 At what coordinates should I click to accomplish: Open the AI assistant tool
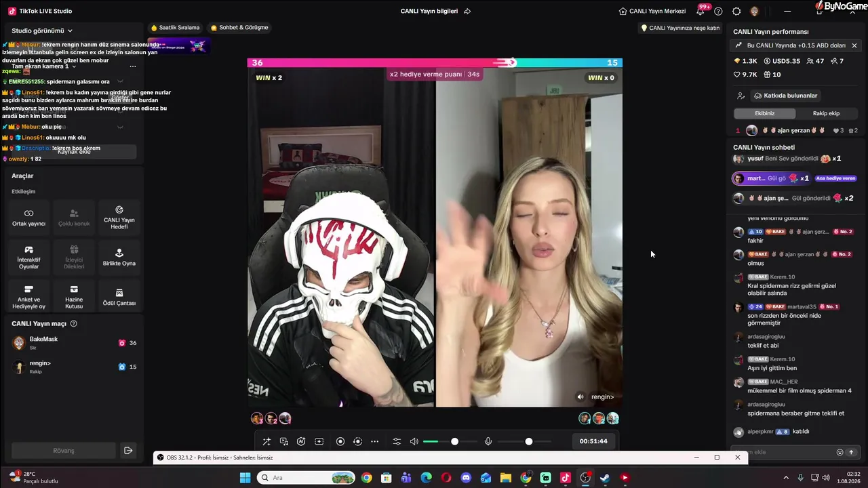(x=301, y=441)
